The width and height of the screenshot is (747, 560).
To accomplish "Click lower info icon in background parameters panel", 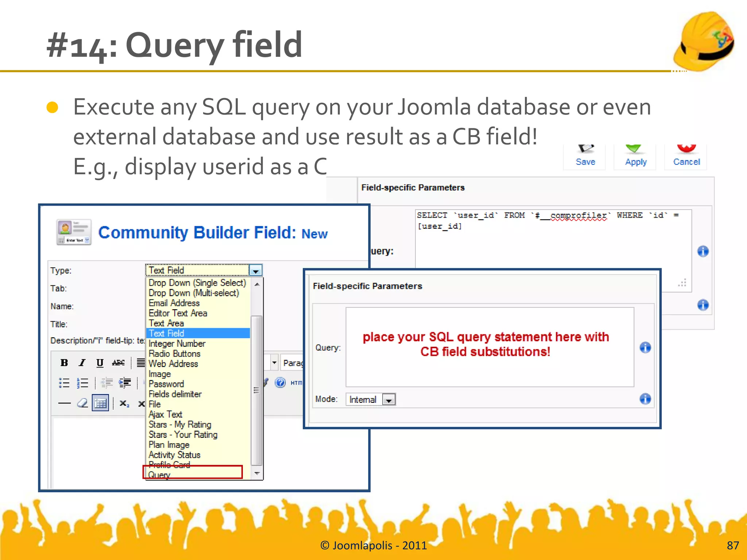I will tap(703, 305).
